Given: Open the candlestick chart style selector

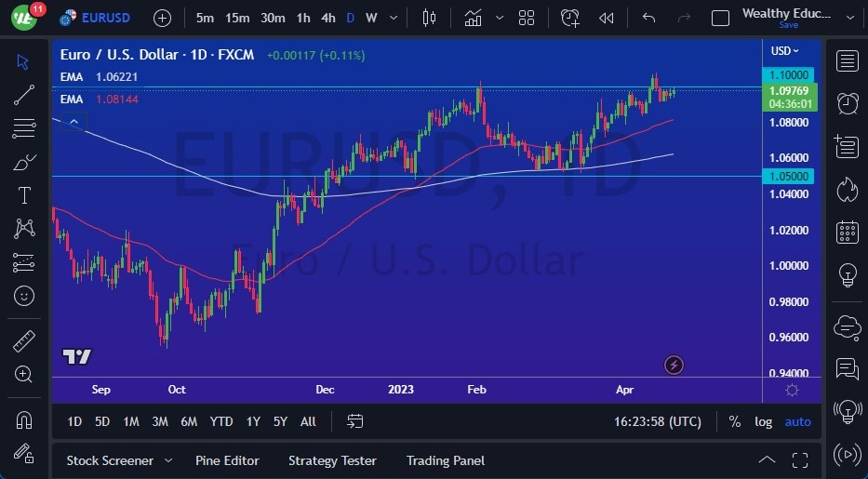Looking at the screenshot, I should tap(429, 18).
